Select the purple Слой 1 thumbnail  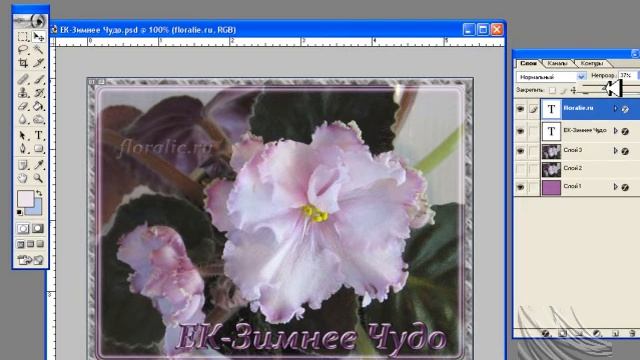click(x=551, y=187)
